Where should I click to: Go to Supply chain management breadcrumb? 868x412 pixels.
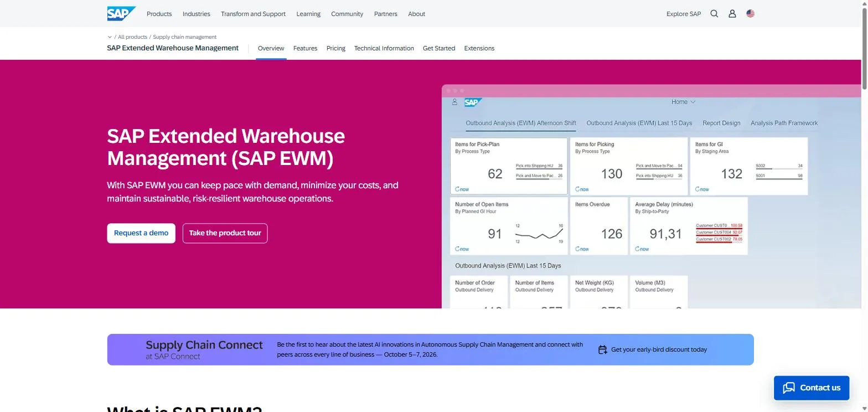tap(185, 37)
